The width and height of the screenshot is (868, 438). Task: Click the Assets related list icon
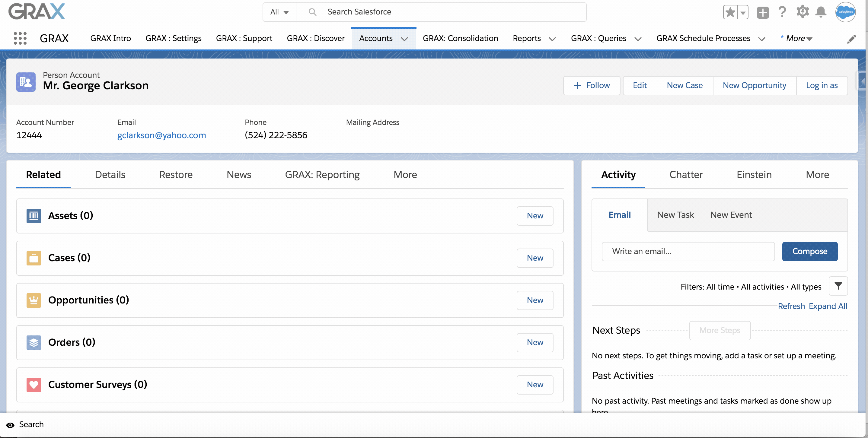click(x=34, y=216)
